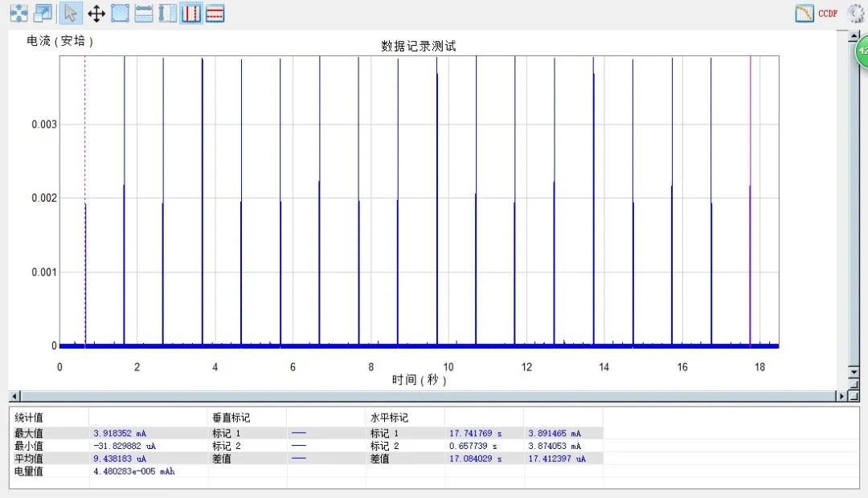Toggle the horizontal markers tool

[215, 14]
